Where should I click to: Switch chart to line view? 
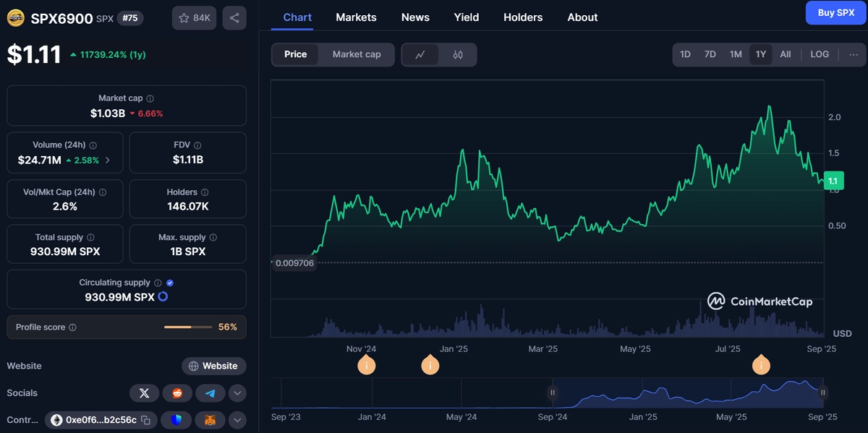click(x=421, y=54)
